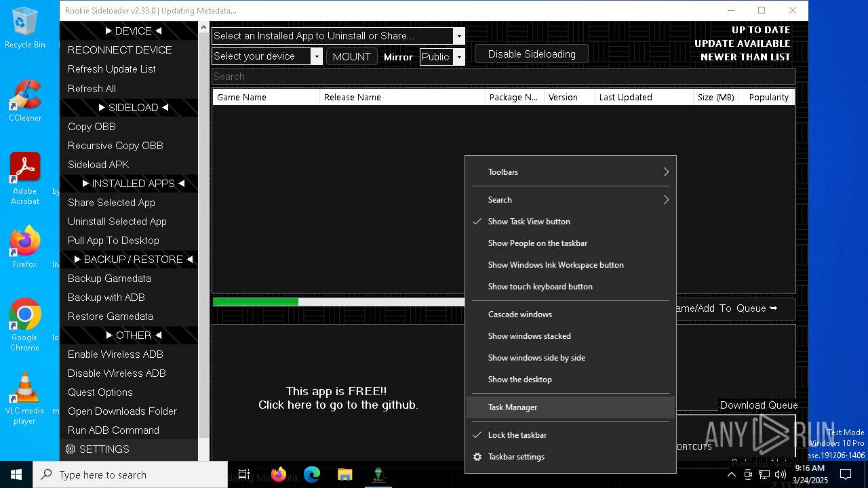
Task: Click the green metadata progress bar
Action: click(256, 302)
